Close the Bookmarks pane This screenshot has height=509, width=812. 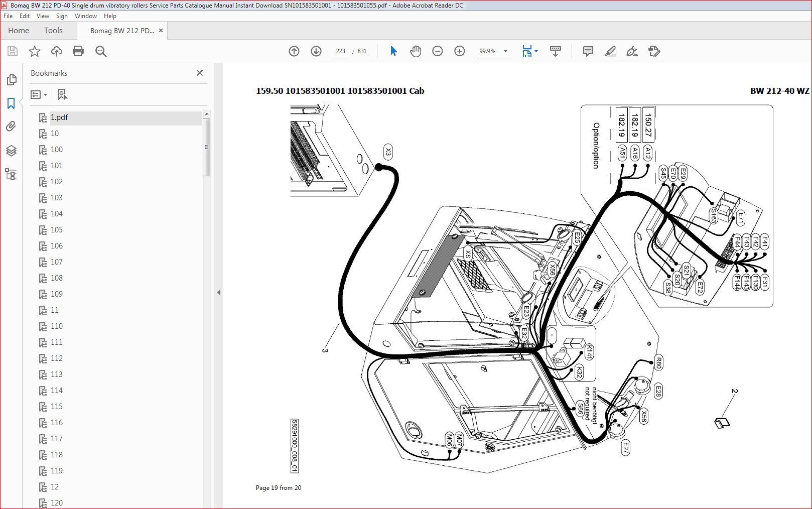point(200,73)
